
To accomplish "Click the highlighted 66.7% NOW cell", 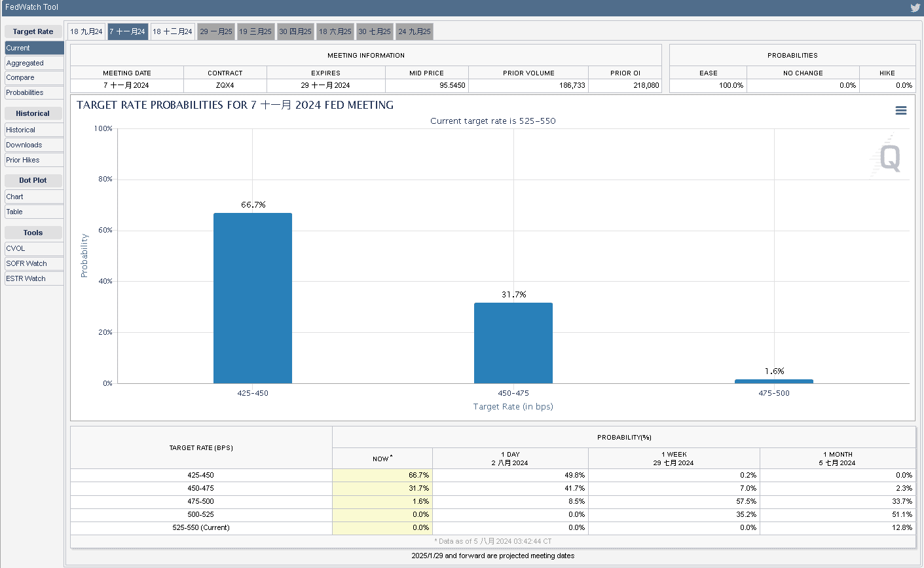I will [x=382, y=475].
